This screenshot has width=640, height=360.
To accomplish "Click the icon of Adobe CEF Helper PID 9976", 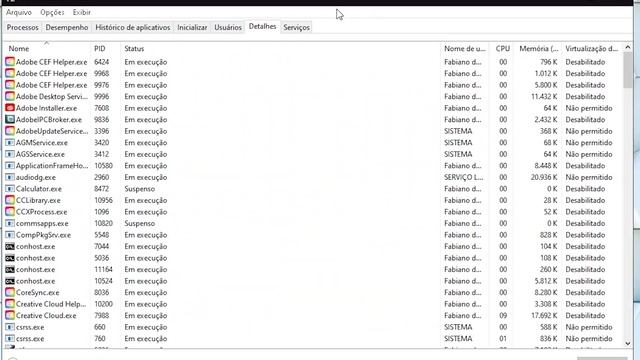I will [x=10, y=85].
